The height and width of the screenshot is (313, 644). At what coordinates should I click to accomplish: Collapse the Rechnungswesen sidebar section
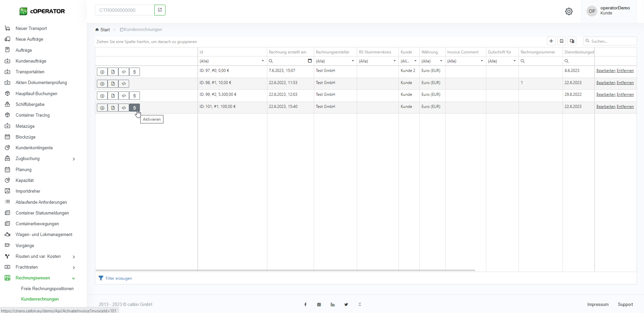point(74,278)
